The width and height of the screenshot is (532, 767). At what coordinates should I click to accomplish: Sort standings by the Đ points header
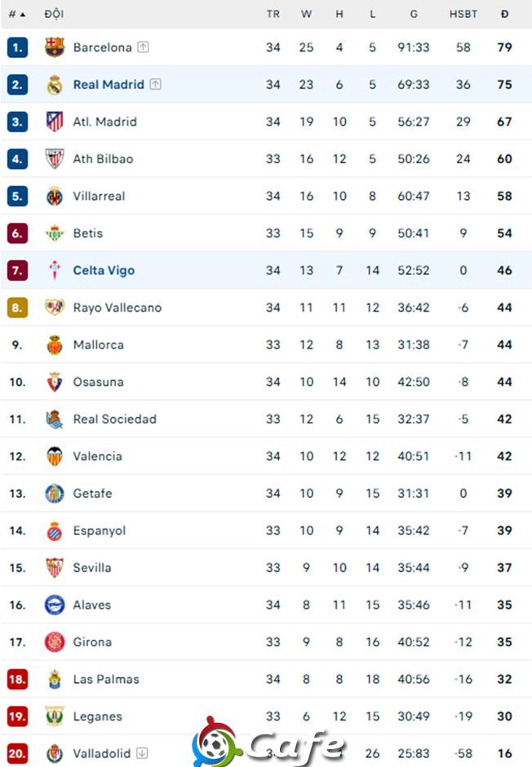coord(504,14)
